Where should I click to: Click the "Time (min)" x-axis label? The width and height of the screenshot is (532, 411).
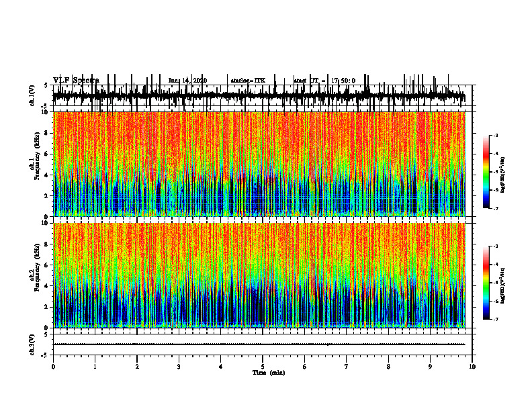(x=269, y=373)
